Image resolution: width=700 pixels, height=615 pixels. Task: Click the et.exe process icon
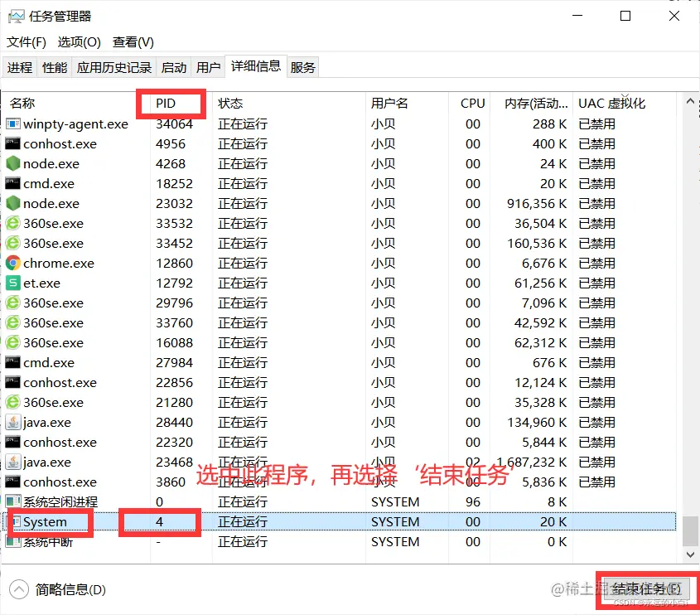(13, 283)
